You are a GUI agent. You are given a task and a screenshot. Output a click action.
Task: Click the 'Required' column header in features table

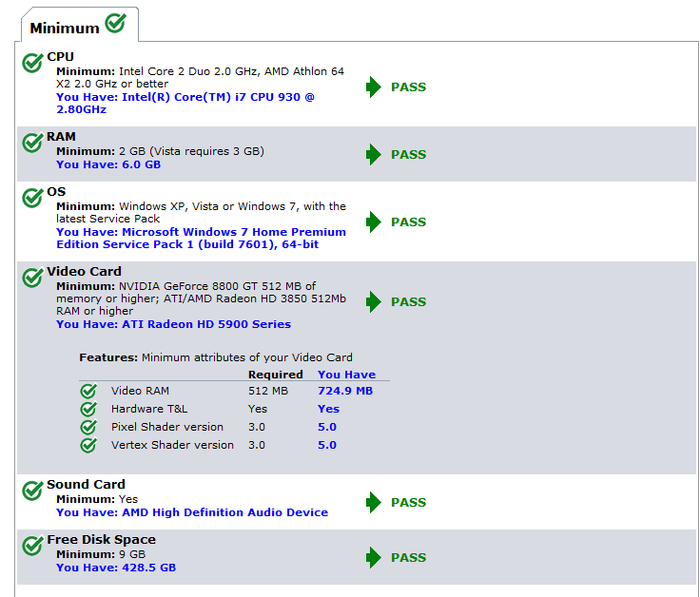point(276,375)
